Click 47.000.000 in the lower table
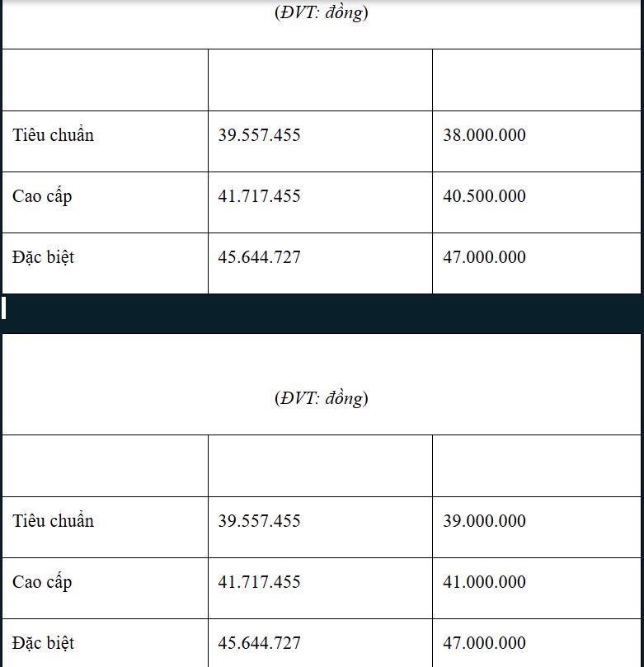The height and width of the screenshot is (667, 644). 484,643
